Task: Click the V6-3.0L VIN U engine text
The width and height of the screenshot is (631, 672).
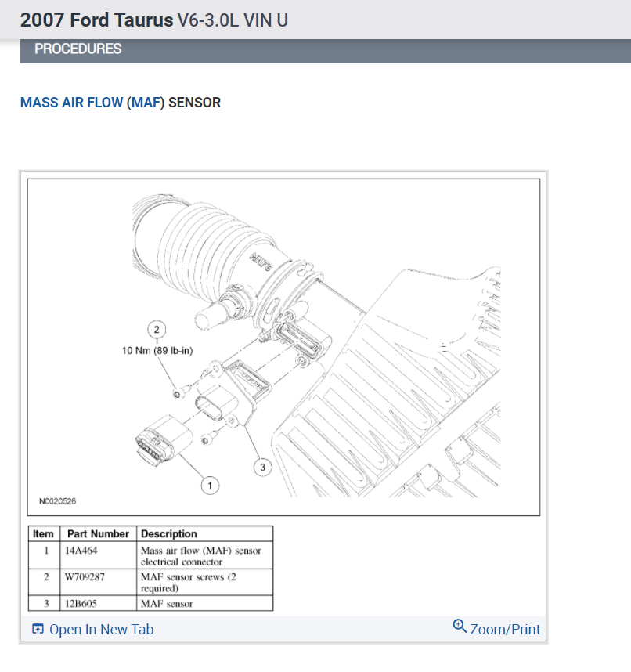Action: [x=233, y=20]
